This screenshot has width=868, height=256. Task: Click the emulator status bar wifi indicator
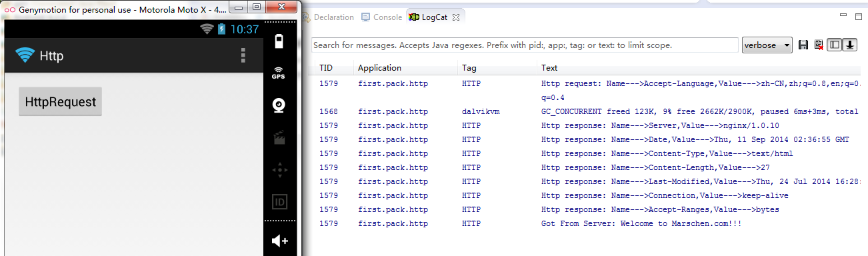click(207, 29)
